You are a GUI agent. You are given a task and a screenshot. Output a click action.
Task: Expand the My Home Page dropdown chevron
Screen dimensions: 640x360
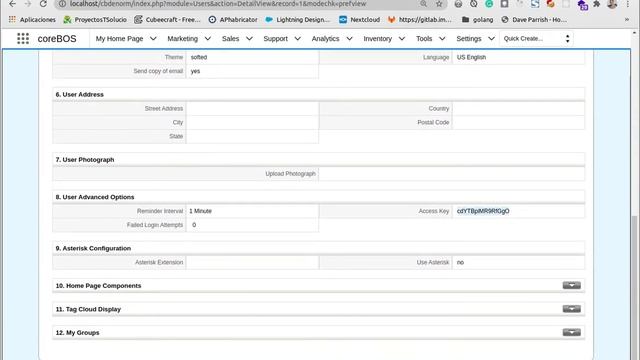pyautogui.click(x=153, y=39)
